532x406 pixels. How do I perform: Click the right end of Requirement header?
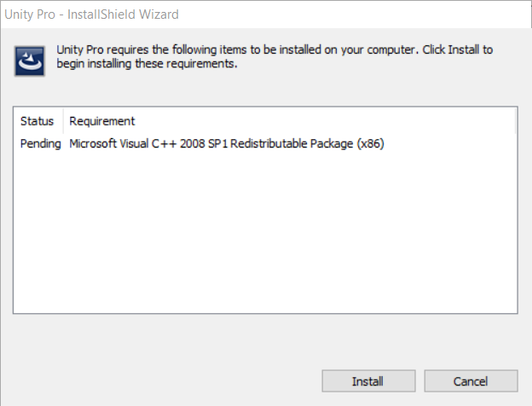(x=515, y=121)
